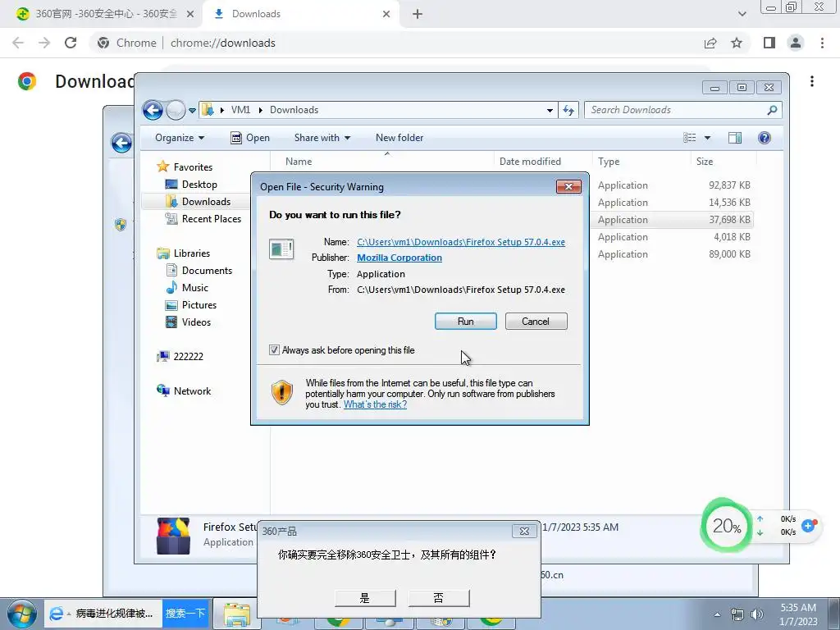Click Chrome's reload button

[x=71, y=43]
